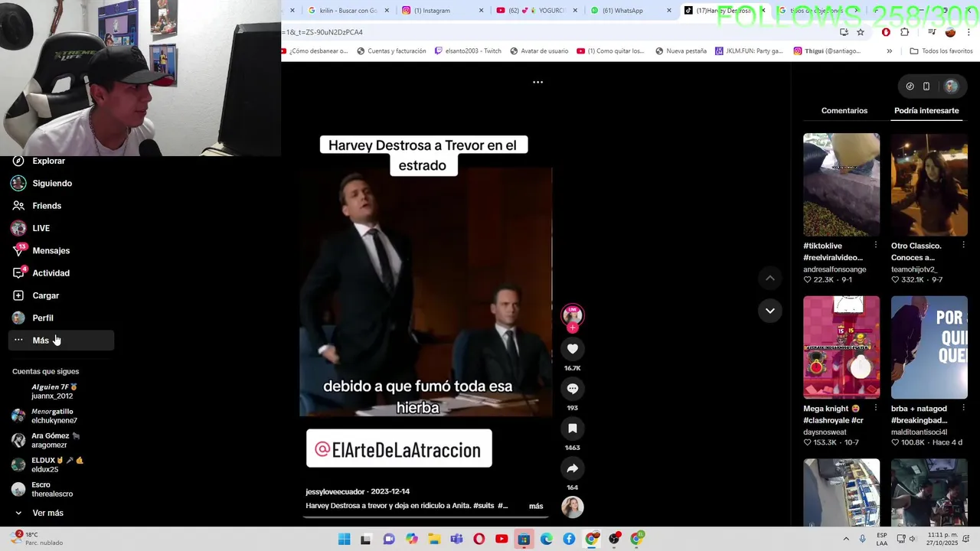980x551 pixels.
Task: Open #tiktoklive recommended video thumbnail
Action: 841,184
